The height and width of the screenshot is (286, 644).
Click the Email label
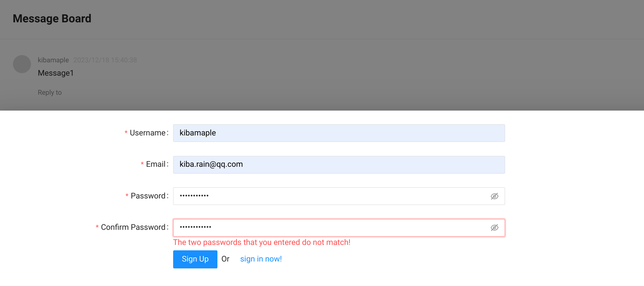pyautogui.click(x=156, y=164)
